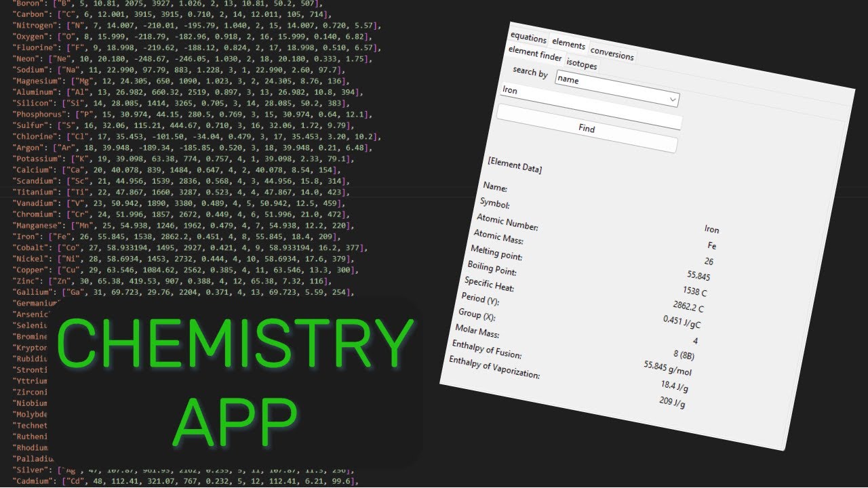The height and width of the screenshot is (488, 868).
Task: Click the Symbol: label
Action: click(495, 203)
